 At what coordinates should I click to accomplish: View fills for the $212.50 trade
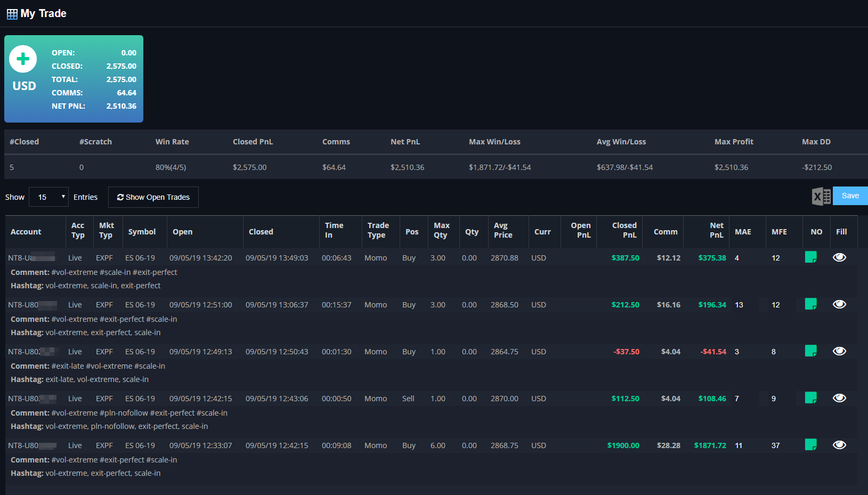click(839, 304)
